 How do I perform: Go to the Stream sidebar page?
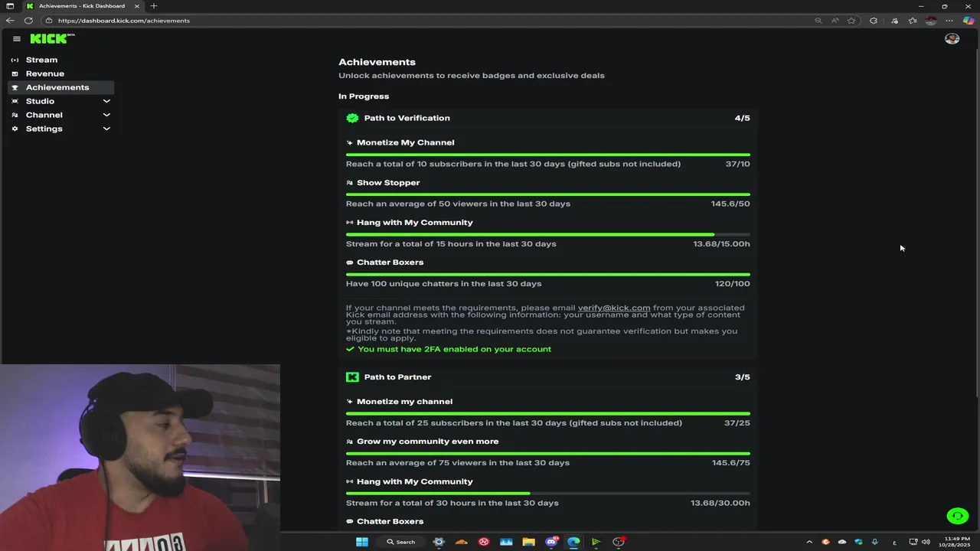click(x=41, y=60)
